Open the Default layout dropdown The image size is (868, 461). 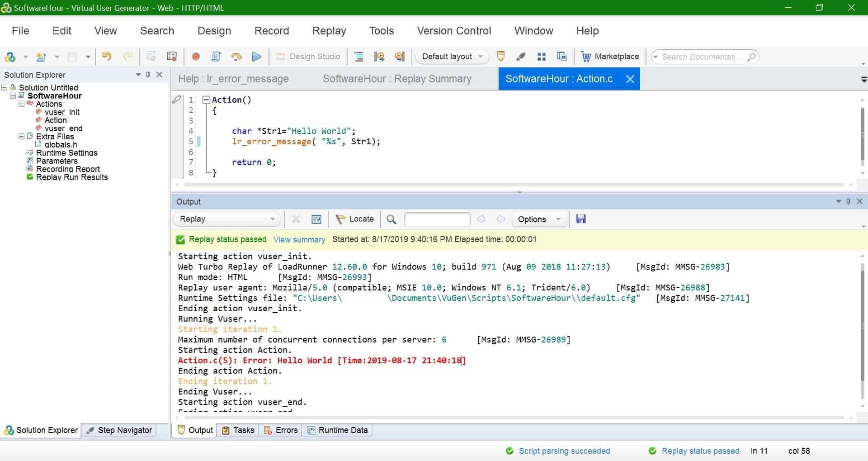point(452,57)
